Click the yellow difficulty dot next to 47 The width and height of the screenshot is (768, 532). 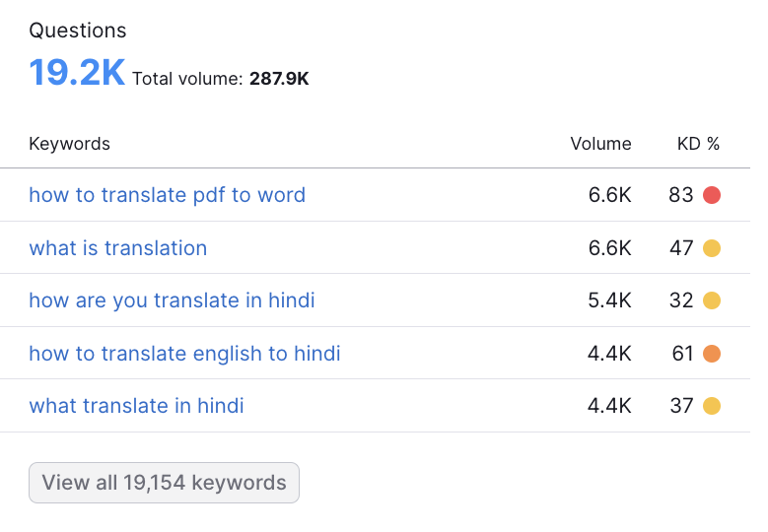[x=712, y=248]
